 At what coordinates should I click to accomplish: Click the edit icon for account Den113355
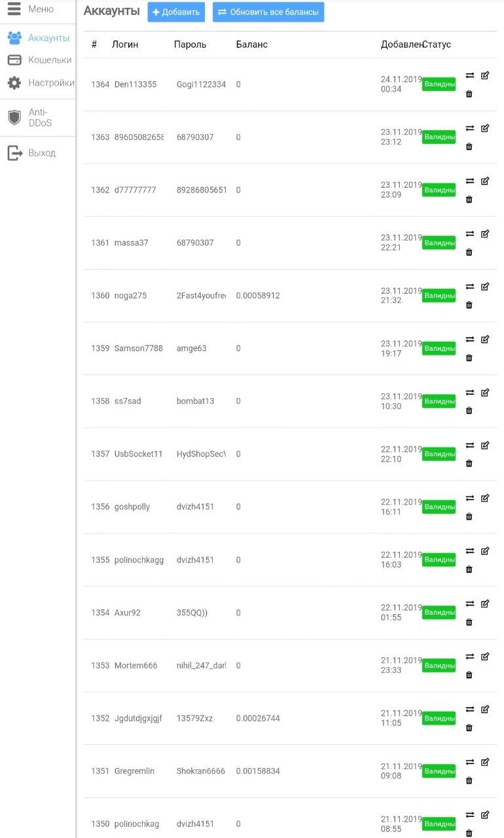click(485, 75)
